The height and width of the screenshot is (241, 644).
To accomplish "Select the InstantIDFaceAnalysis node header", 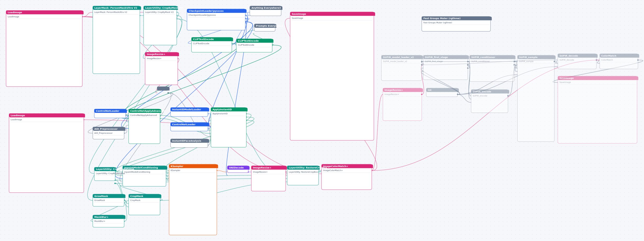I will [x=189, y=141].
